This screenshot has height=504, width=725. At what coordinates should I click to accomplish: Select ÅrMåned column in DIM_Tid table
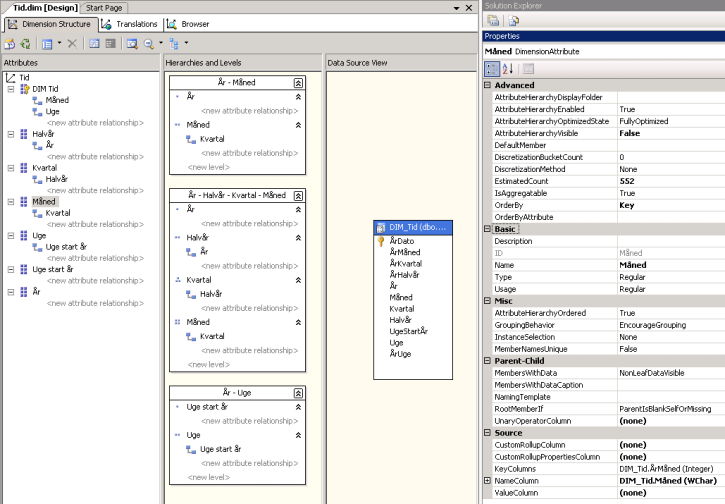click(405, 252)
